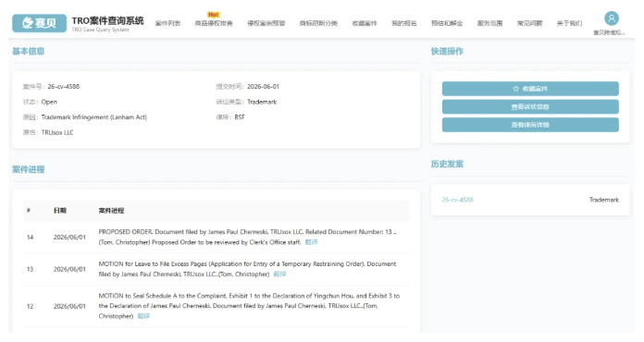Click 'Trademark' label in the 历史发案 card
644x342 pixels.
point(603,200)
